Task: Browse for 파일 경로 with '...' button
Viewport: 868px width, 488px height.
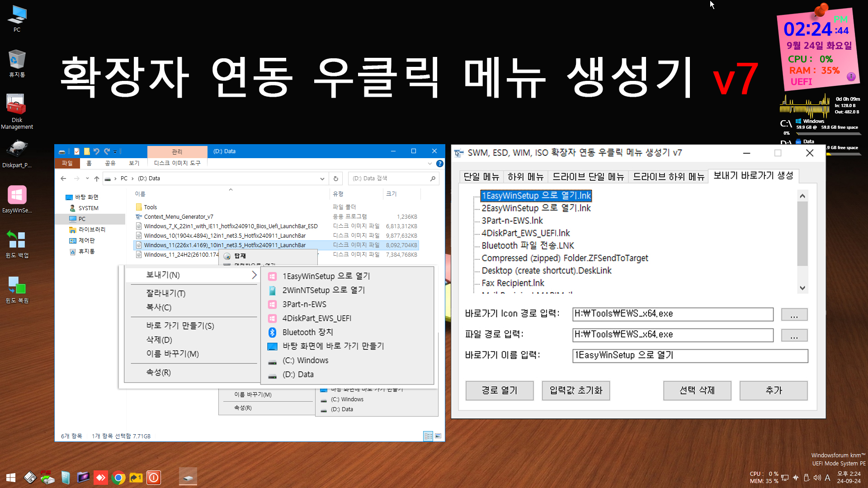Action: tap(794, 335)
